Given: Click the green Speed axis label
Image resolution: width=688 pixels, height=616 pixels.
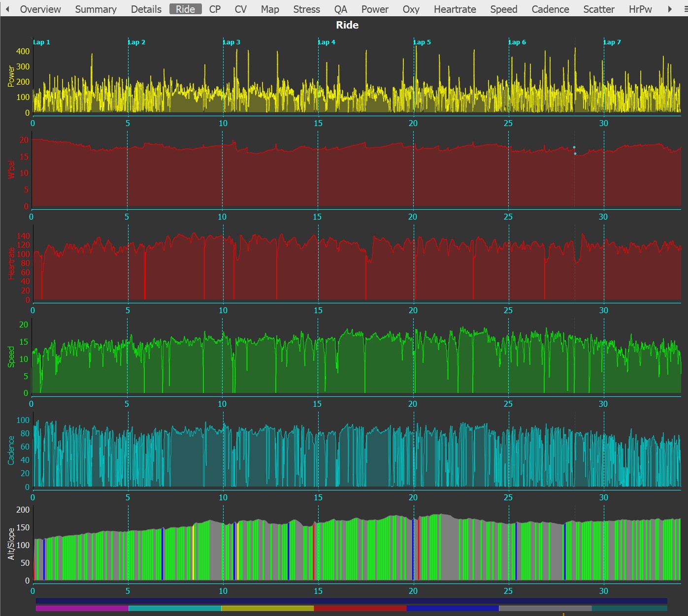Looking at the screenshot, I should (11, 357).
